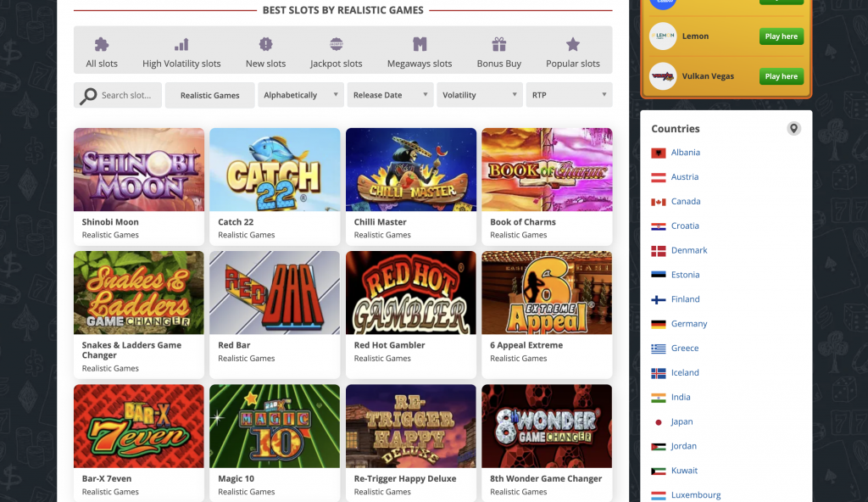Image resolution: width=868 pixels, height=502 pixels.
Task: Click the Austria flag icon
Action: pos(658,177)
